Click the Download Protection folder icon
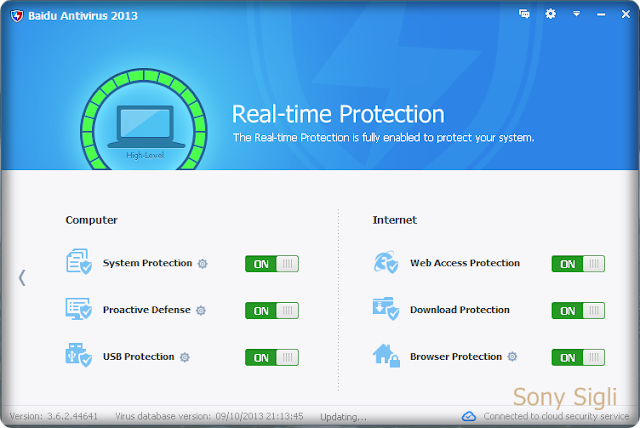Image resolution: width=640 pixels, height=428 pixels. (385, 309)
